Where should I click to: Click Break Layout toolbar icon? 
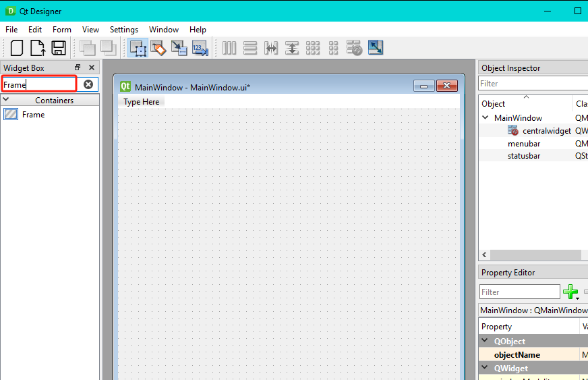354,48
